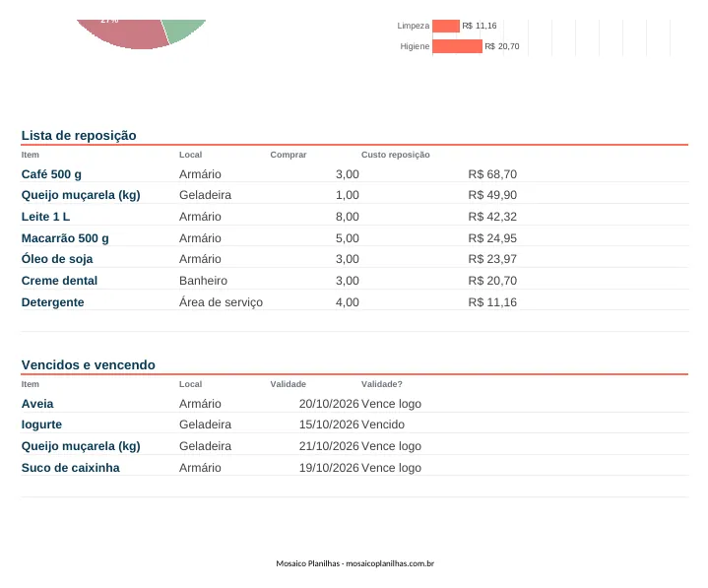Image resolution: width=708 pixels, height=588 pixels.
Task: Click the 4,00 quantity for Detergente
Action: tap(348, 302)
